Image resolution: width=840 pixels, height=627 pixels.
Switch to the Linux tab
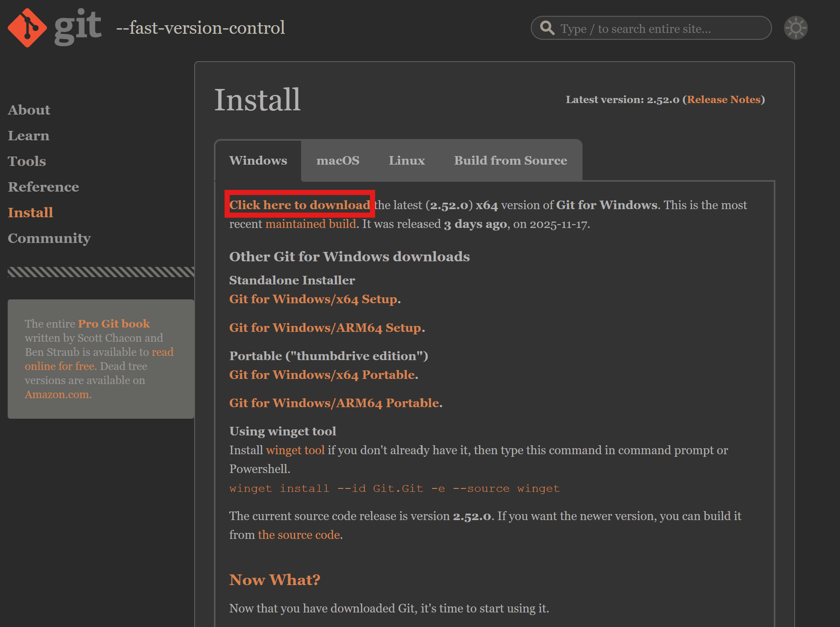click(x=407, y=160)
